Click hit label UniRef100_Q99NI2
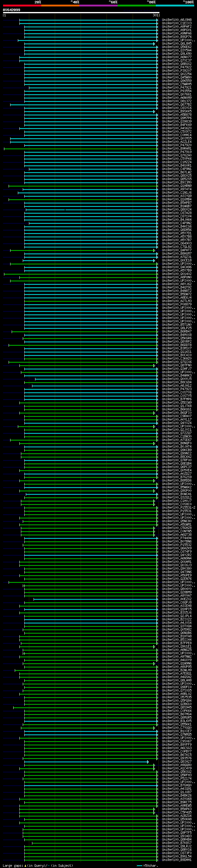 tap(177, 453)
